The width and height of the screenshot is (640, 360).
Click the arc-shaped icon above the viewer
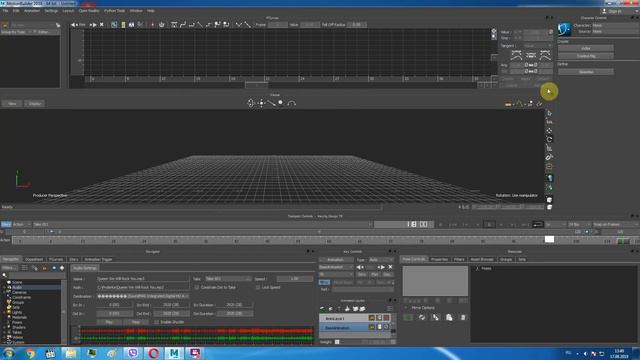[x=291, y=104]
